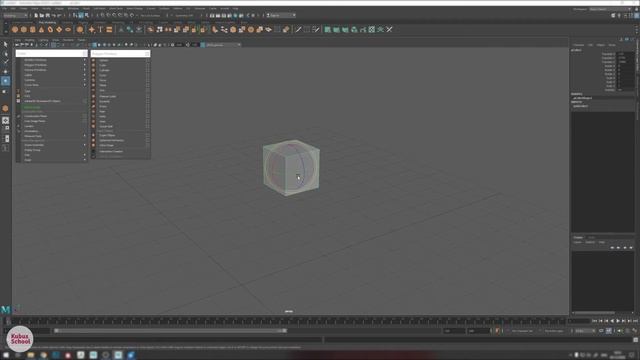Activate the Scale tool in toolbox
This screenshot has height=360, width=640.
coord(5,91)
